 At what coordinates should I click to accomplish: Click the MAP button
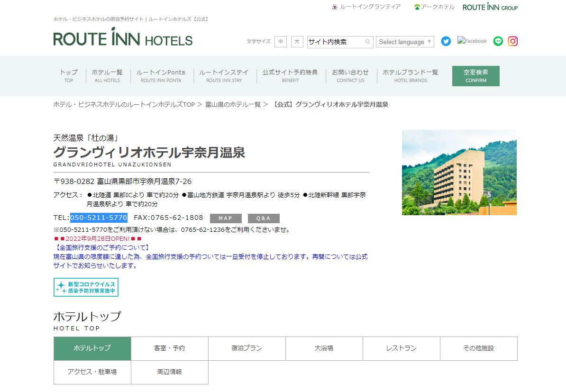[x=226, y=219]
